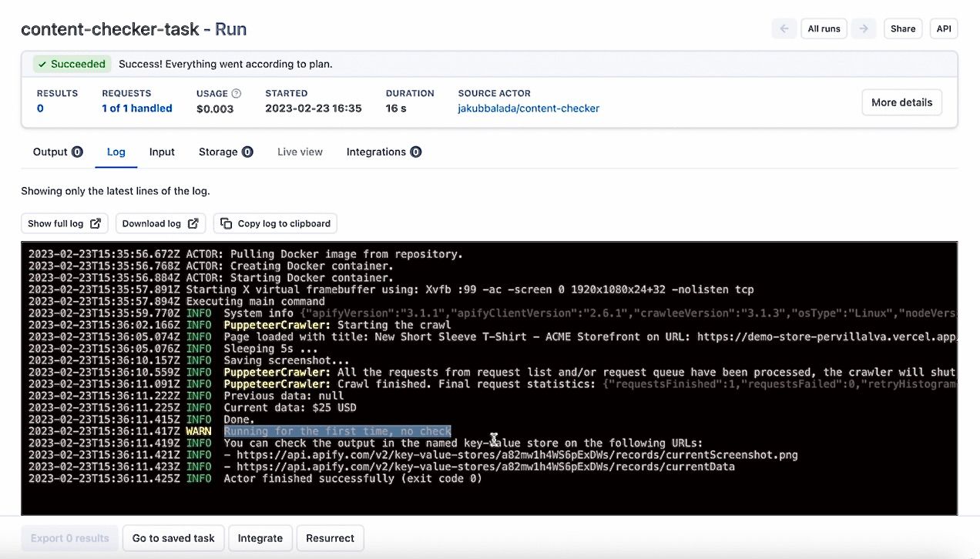The width and height of the screenshot is (980, 559).
Task: Open the jakubbalada/content-checker actor link
Action: click(x=529, y=108)
